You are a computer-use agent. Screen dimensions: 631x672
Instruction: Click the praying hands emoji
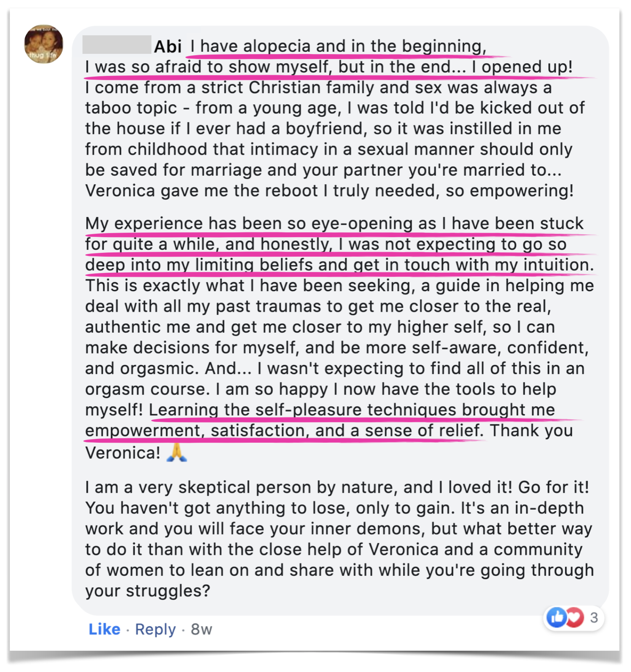point(177,453)
